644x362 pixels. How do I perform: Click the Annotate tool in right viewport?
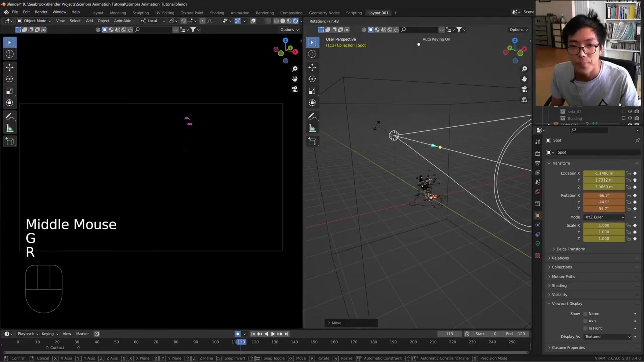click(x=312, y=116)
